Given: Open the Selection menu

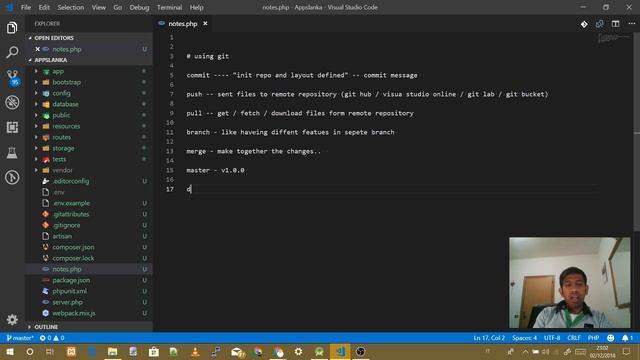Looking at the screenshot, I should click(x=71, y=7).
